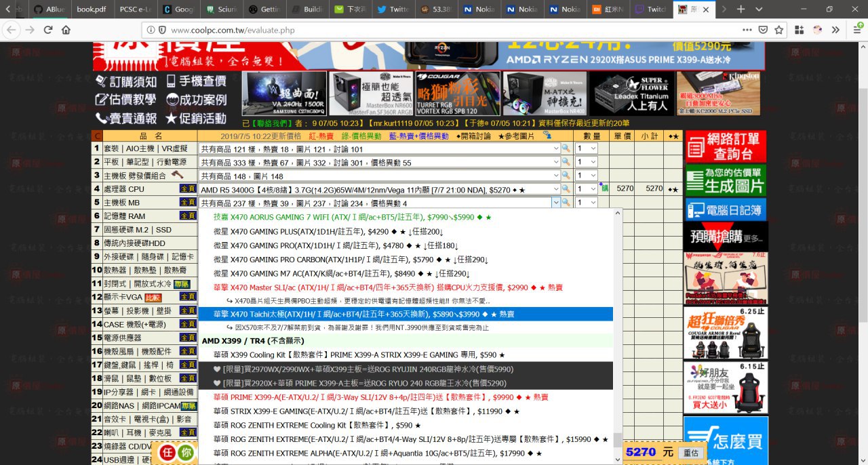Click the Firefox Home button

coord(66,30)
